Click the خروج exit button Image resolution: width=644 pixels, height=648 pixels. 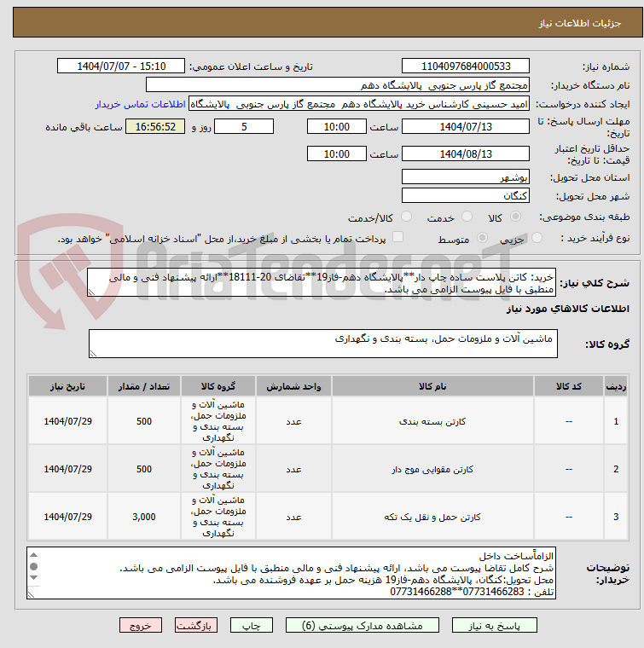pos(141,625)
